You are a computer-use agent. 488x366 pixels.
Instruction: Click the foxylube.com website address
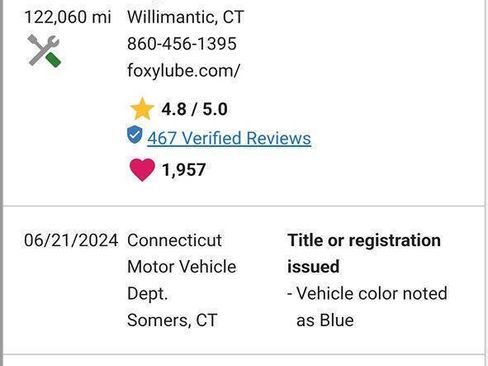click(183, 71)
